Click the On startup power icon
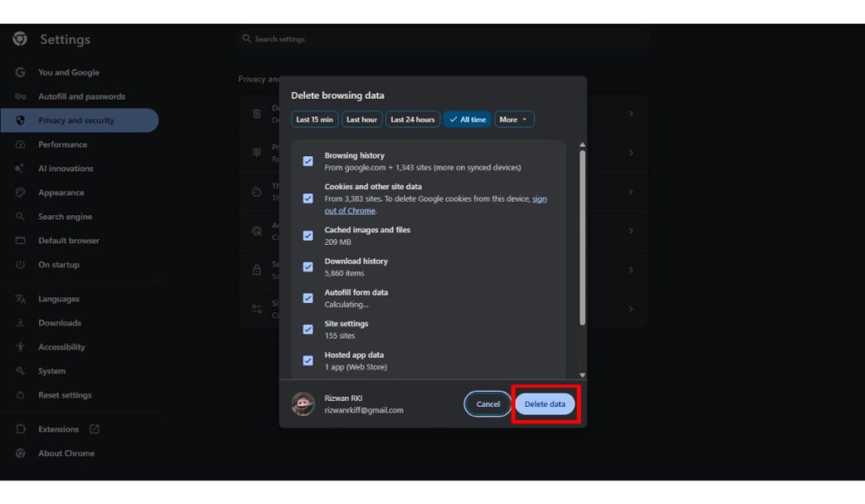 pos(20,264)
